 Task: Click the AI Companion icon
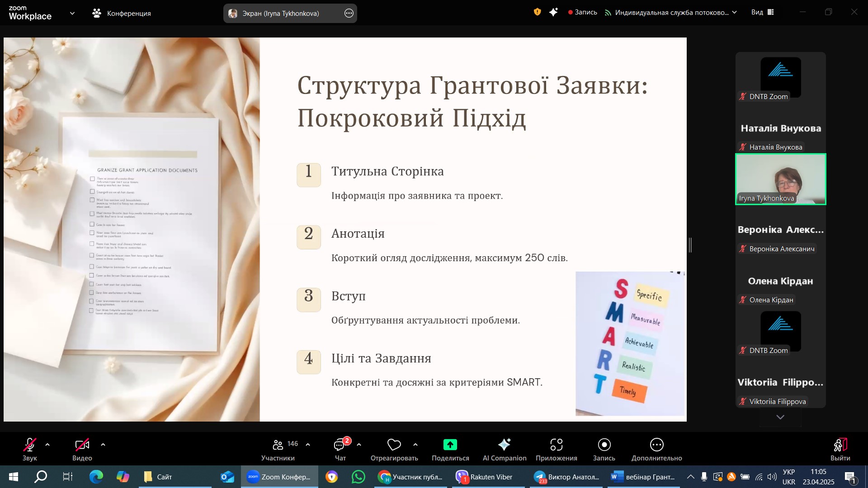click(x=504, y=445)
